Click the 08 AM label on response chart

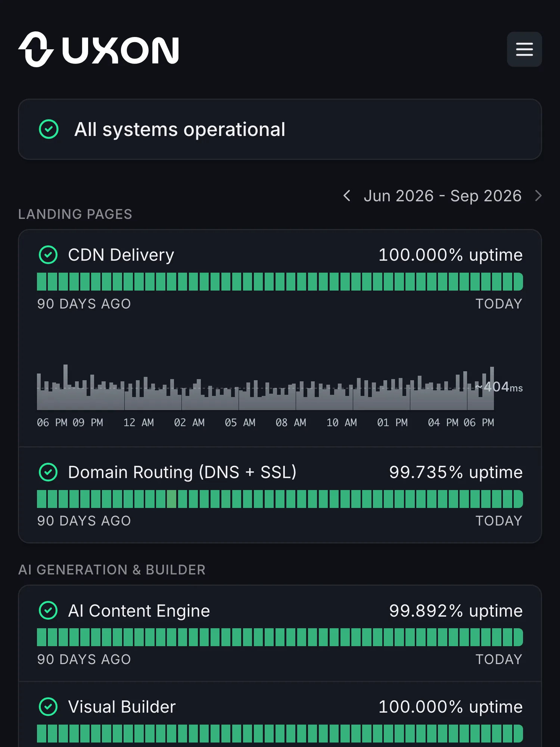tap(291, 422)
